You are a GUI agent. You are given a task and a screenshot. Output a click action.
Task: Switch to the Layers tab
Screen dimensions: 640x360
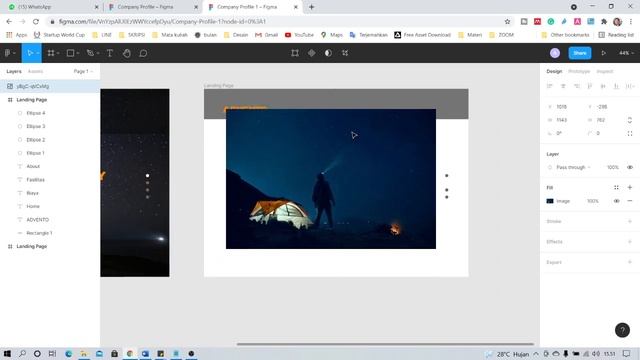(x=14, y=71)
